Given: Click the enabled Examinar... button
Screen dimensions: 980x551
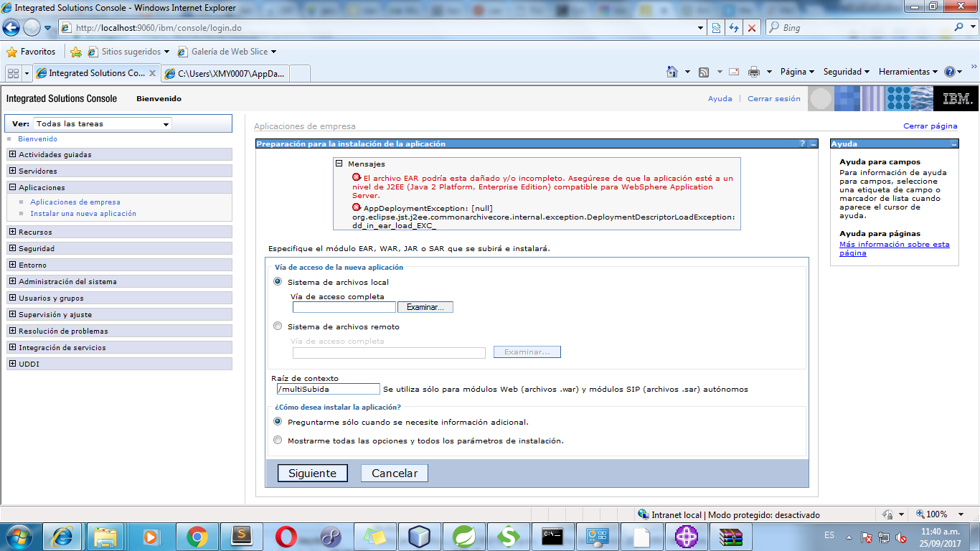Looking at the screenshot, I should (425, 307).
